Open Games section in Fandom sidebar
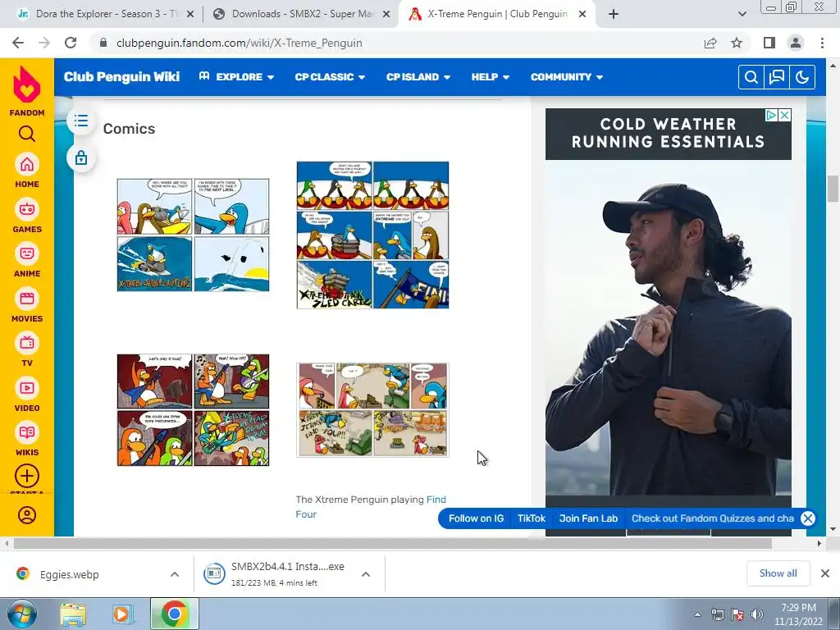This screenshot has width=840, height=630. [27, 216]
